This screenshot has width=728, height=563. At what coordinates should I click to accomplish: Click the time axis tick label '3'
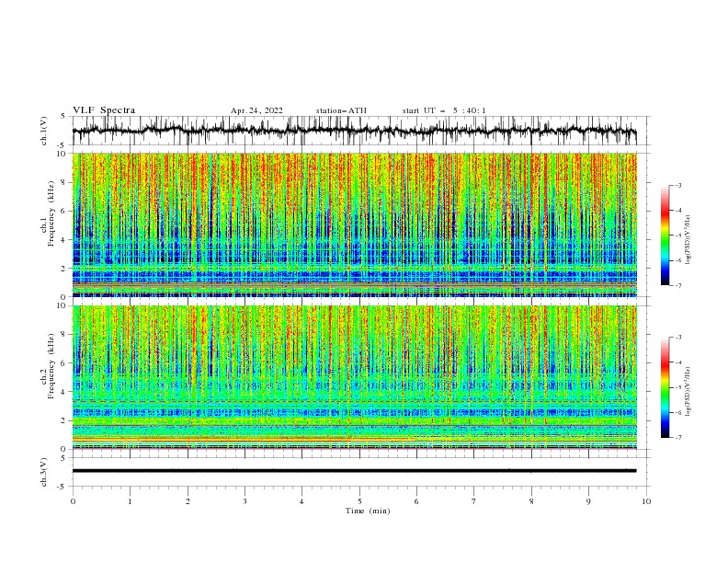click(245, 501)
